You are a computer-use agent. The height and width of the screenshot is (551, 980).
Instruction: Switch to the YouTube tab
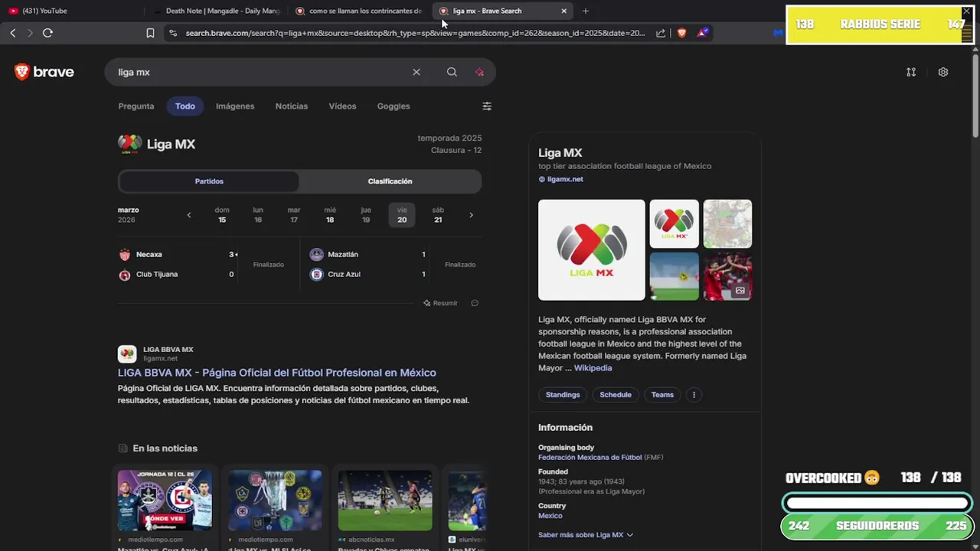[x=73, y=11]
